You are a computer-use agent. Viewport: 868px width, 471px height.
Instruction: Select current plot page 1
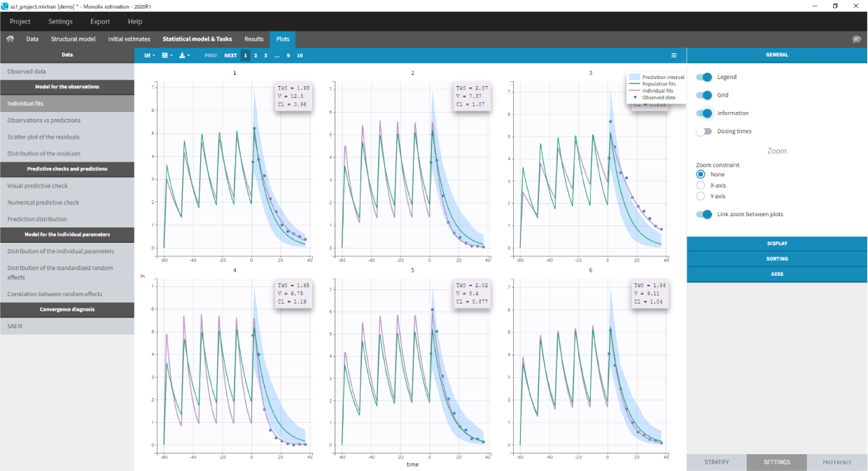(x=245, y=55)
